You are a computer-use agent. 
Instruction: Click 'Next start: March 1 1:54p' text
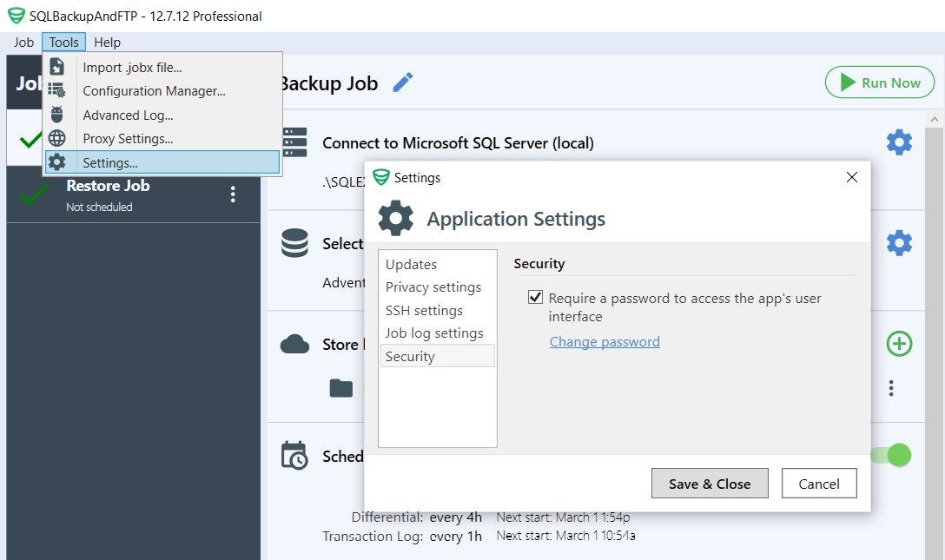[x=564, y=517]
